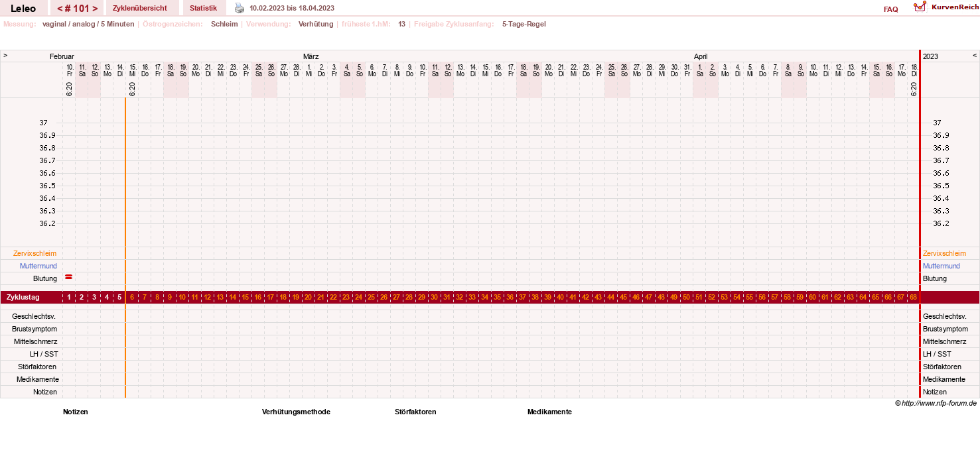This screenshot has width=980, height=464.
Task: Click the left Mittelschmerz row label
Action: [36, 341]
